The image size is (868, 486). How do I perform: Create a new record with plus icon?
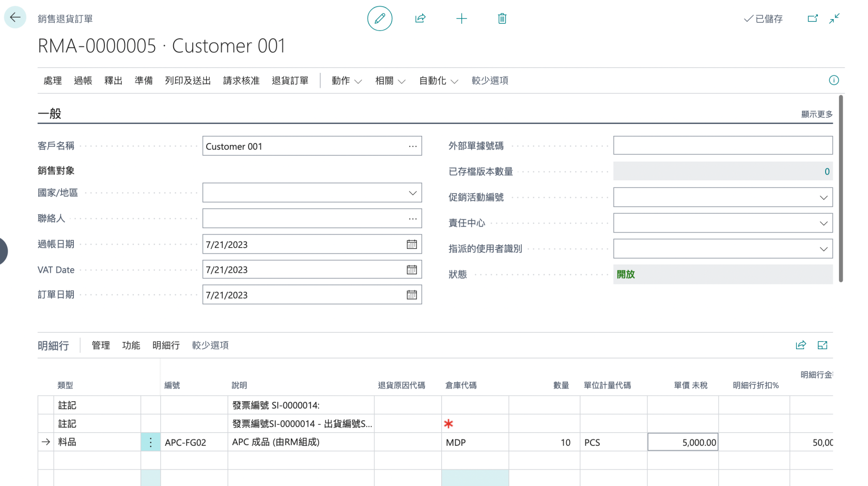click(461, 19)
